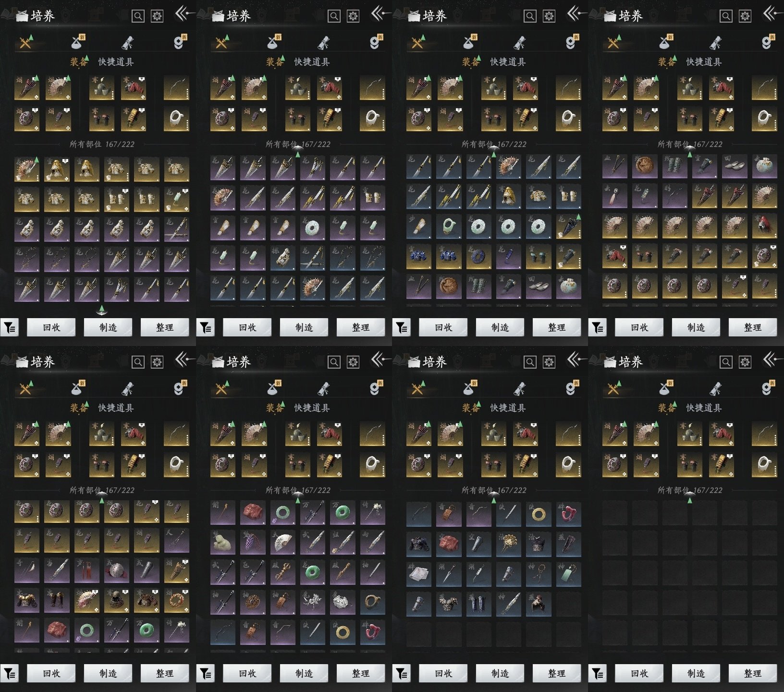Select the gold filigree hairpin item
This screenshot has height=692, width=784.
click(x=508, y=544)
